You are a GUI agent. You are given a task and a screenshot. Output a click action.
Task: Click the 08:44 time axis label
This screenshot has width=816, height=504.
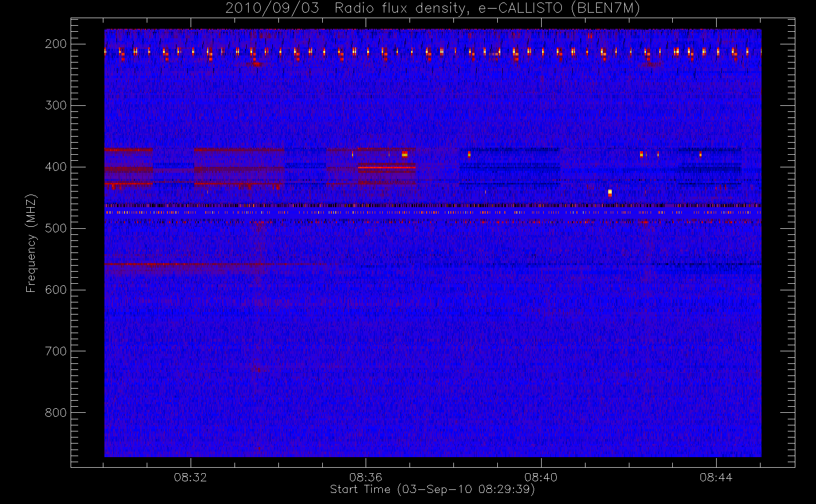click(716, 477)
